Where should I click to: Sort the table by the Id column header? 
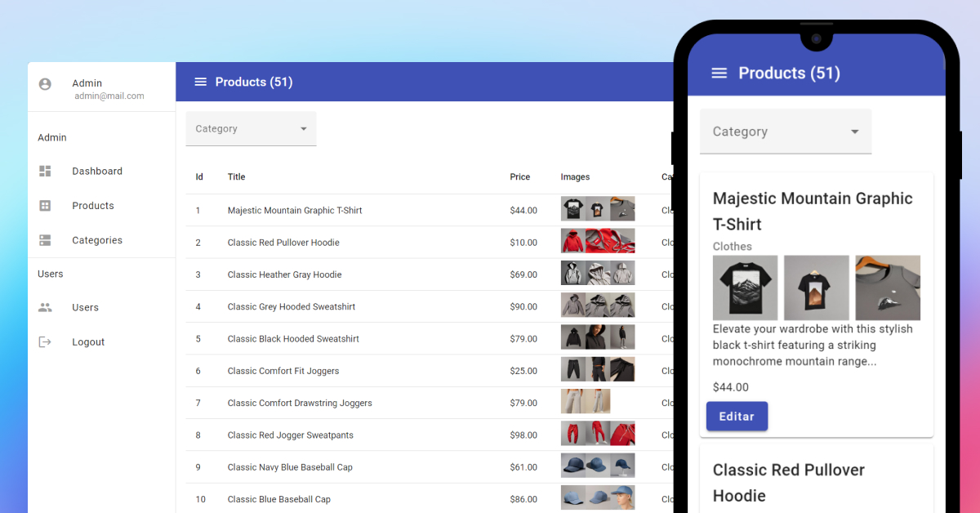[198, 176]
